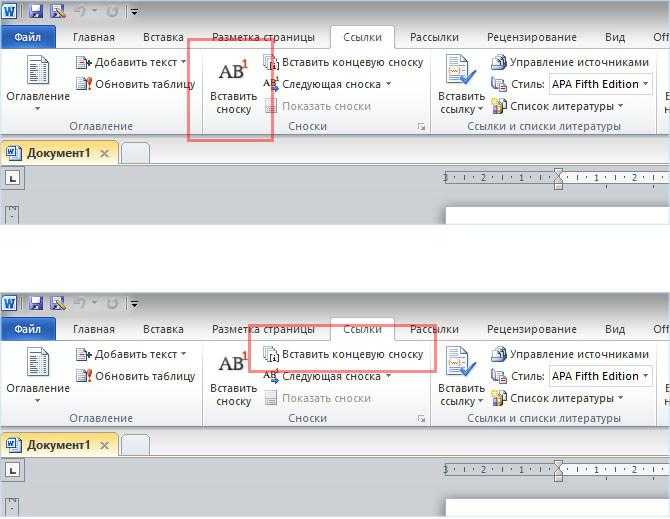
Task: Click the Оглавление page icon in the upper ribbon
Action: click(x=38, y=70)
